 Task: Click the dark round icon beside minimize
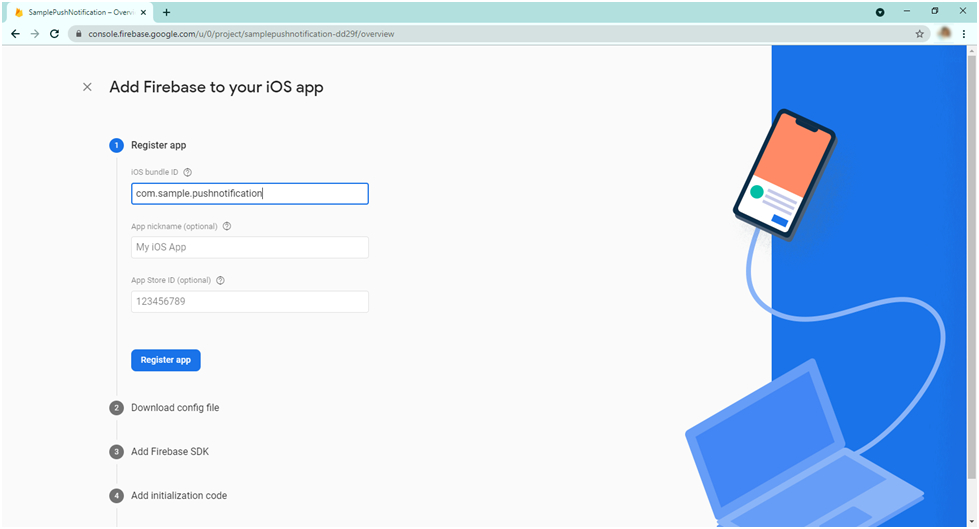(880, 12)
